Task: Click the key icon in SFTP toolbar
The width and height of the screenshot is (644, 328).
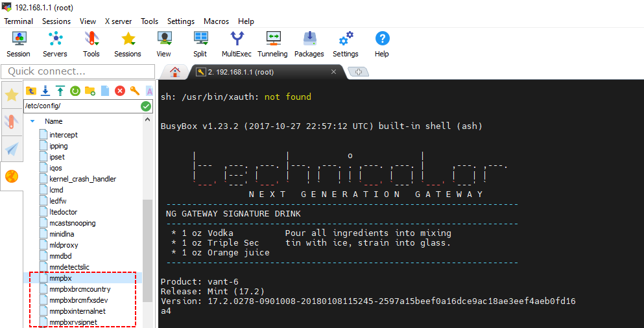Action: tap(135, 91)
